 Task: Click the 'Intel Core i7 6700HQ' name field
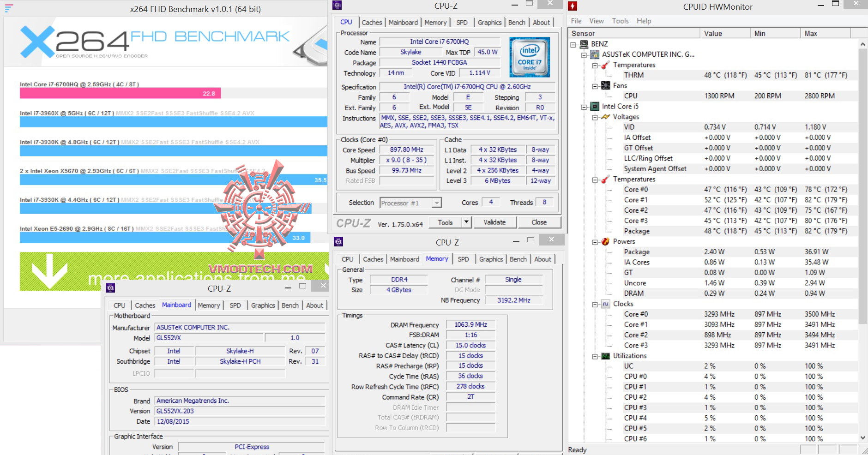click(440, 42)
